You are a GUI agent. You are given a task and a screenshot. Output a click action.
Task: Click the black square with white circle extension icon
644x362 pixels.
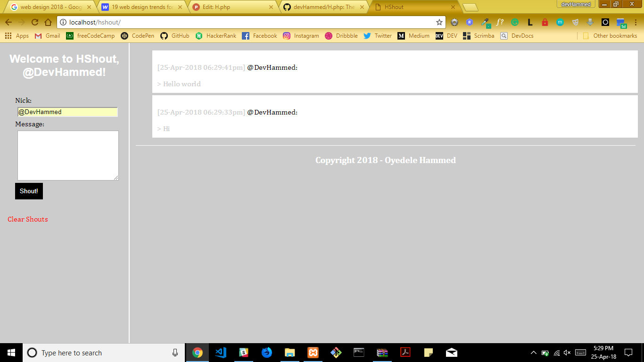click(605, 22)
